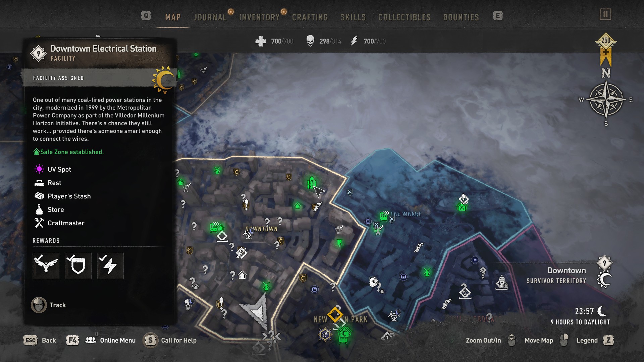Switch to the Skills tab
The image size is (644, 362).
pyautogui.click(x=353, y=17)
